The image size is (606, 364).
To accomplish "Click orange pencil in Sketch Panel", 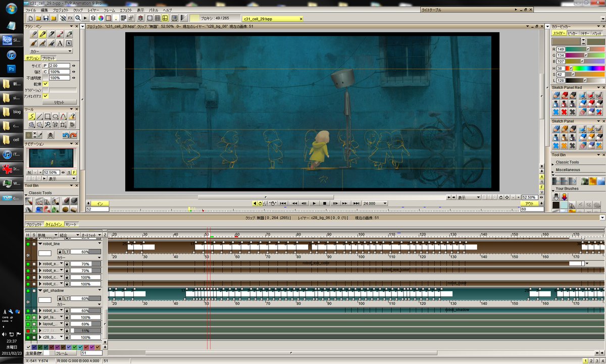I will 564,129.
